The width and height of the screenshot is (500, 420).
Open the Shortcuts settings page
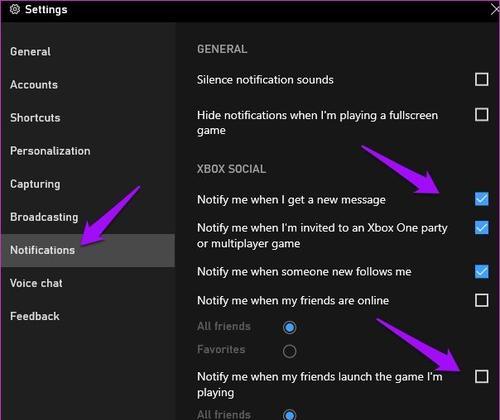[35, 118]
